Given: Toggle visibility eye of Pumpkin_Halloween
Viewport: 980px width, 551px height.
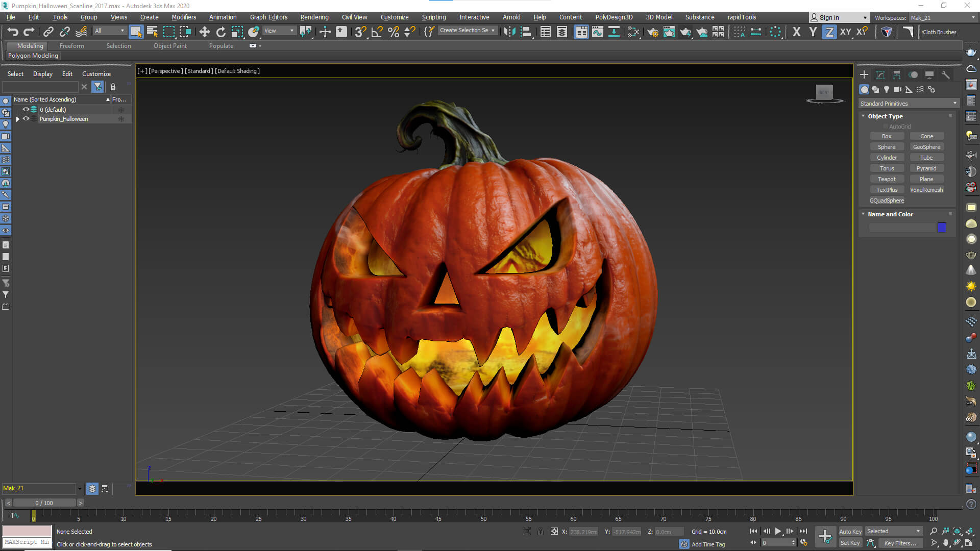Looking at the screenshot, I should [x=26, y=119].
